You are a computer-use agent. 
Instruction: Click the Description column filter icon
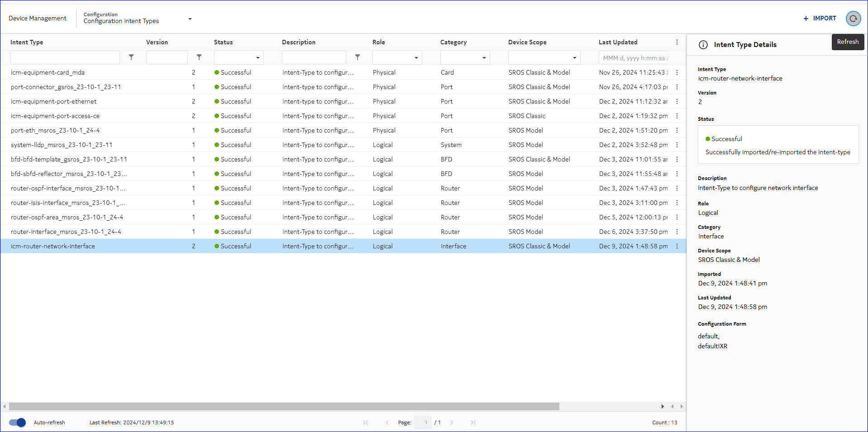pyautogui.click(x=358, y=57)
